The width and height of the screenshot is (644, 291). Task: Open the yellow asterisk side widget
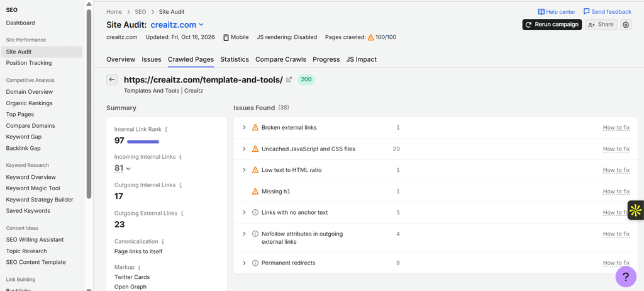point(635,210)
